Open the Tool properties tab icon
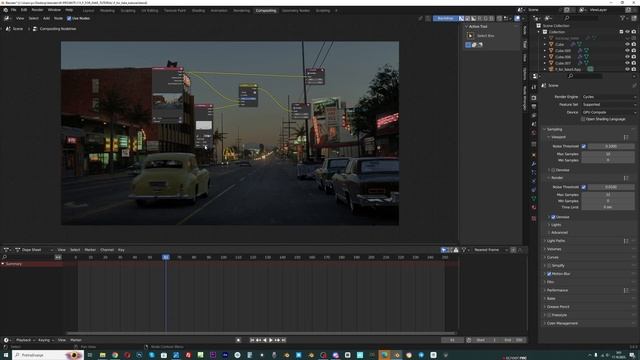This screenshot has height=360, width=640. click(x=533, y=87)
